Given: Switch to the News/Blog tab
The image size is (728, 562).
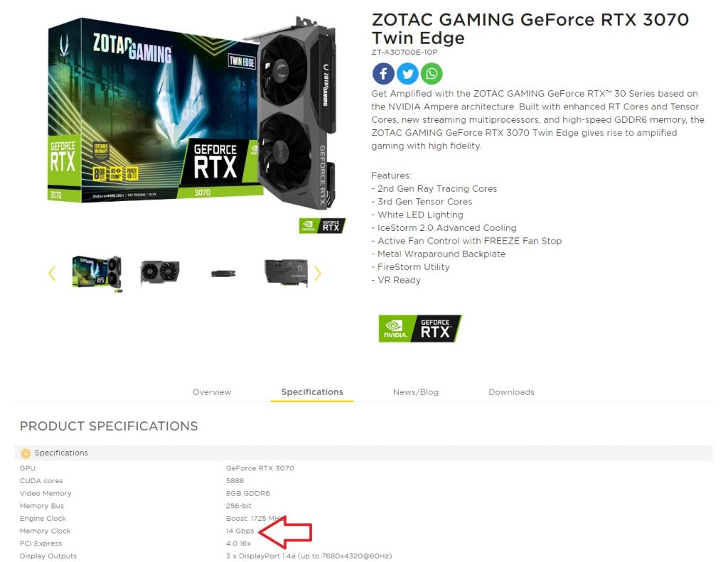Looking at the screenshot, I should 415,392.
